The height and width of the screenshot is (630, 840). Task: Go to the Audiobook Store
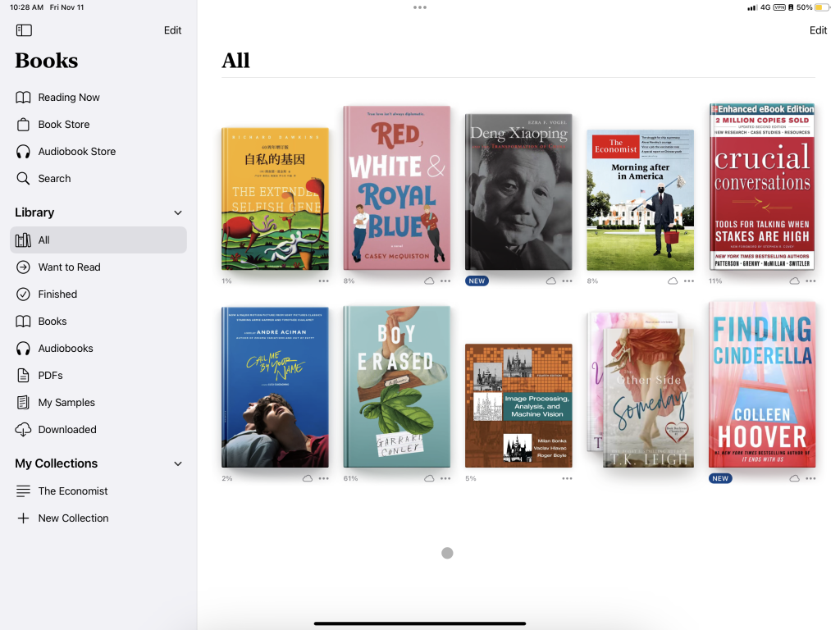[x=76, y=151]
